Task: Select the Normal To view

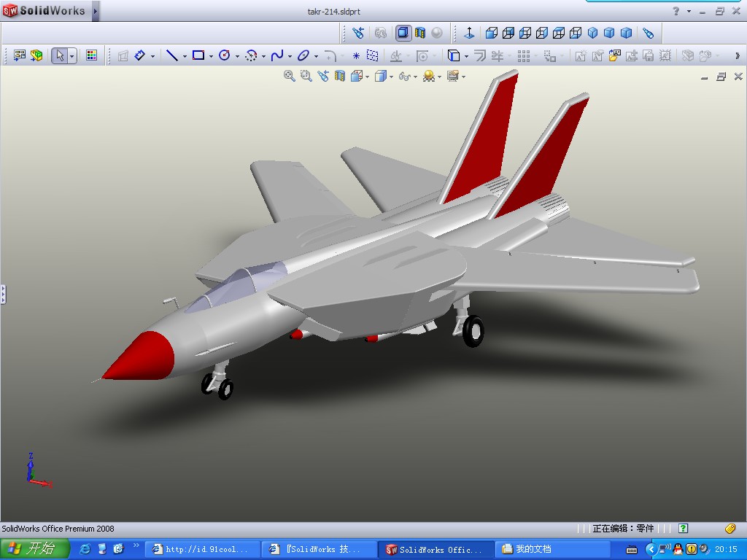Action: (x=469, y=33)
